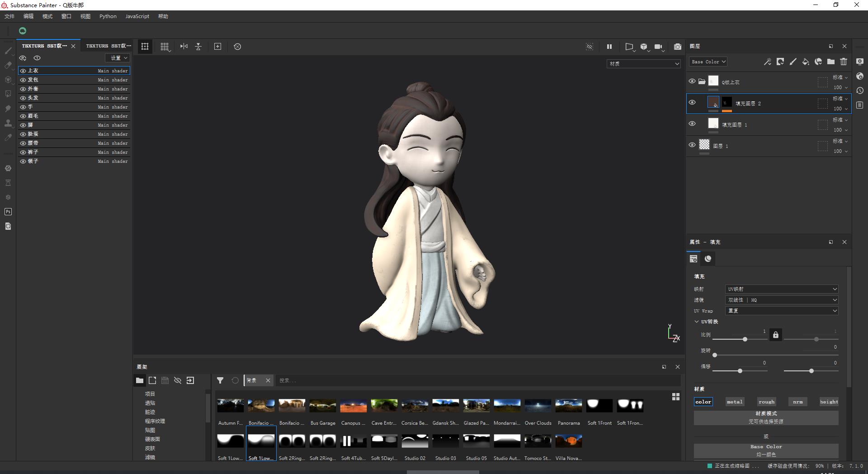This screenshot has width=868, height=474.
Task: Hide the Q版上衣 folder layer
Action: point(692,81)
